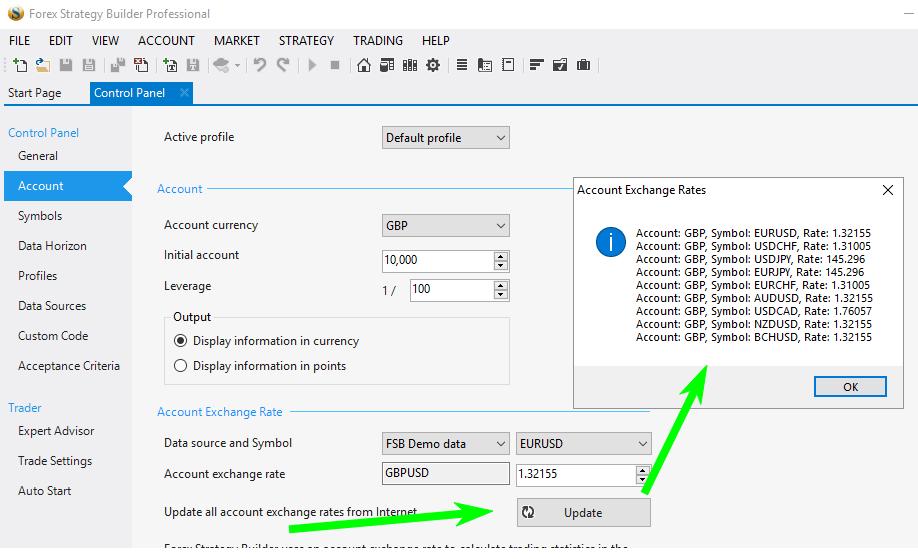Expand the cloud icon's dropdown arrow
The height and width of the screenshot is (559, 918).
pyautogui.click(x=237, y=66)
